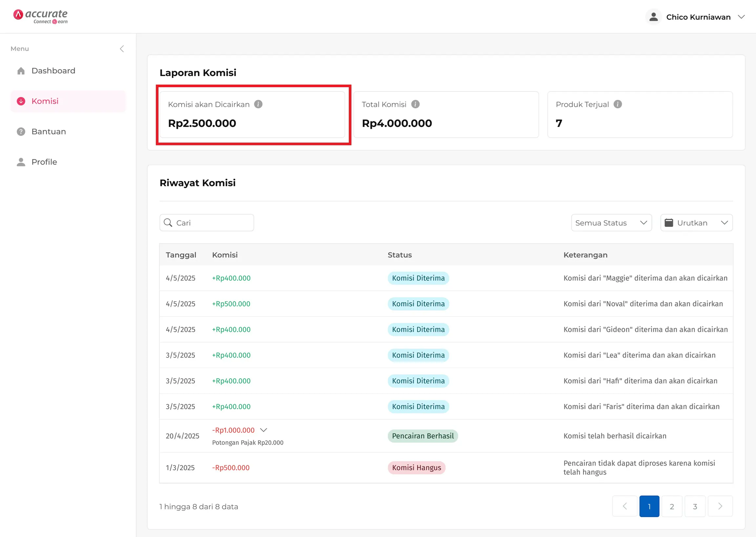Viewport: 756px width, 537px height.
Task: Collapse the sidebar menu with the chevron
Action: click(x=122, y=49)
